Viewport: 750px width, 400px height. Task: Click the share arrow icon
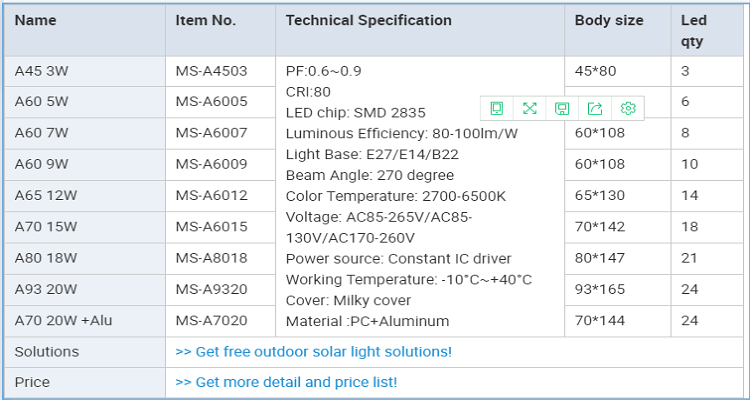(595, 108)
